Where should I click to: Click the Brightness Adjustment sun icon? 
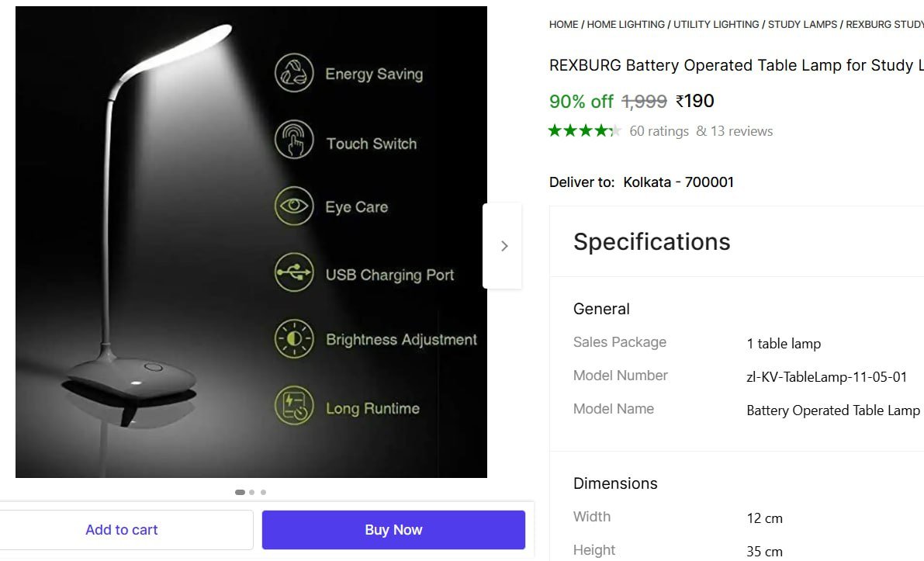(x=294, y=339)
